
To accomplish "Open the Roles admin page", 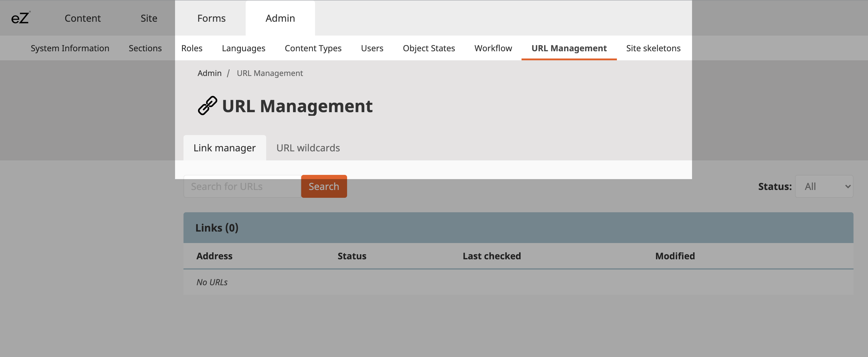I will pyautogui.click(x=192, y=48).
